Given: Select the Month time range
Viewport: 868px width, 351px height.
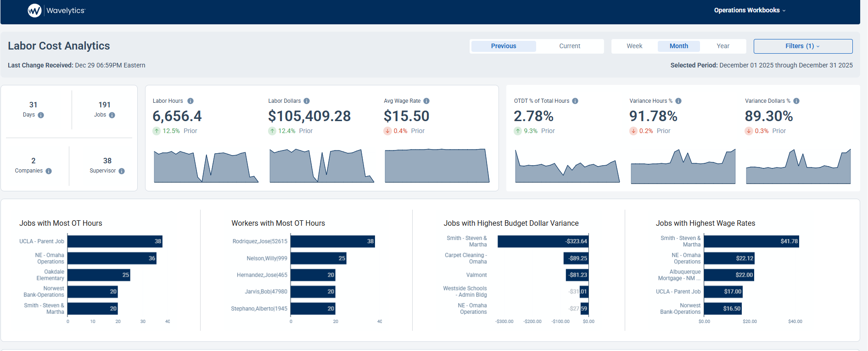Looking at the screenshot, I should point(678,46).
